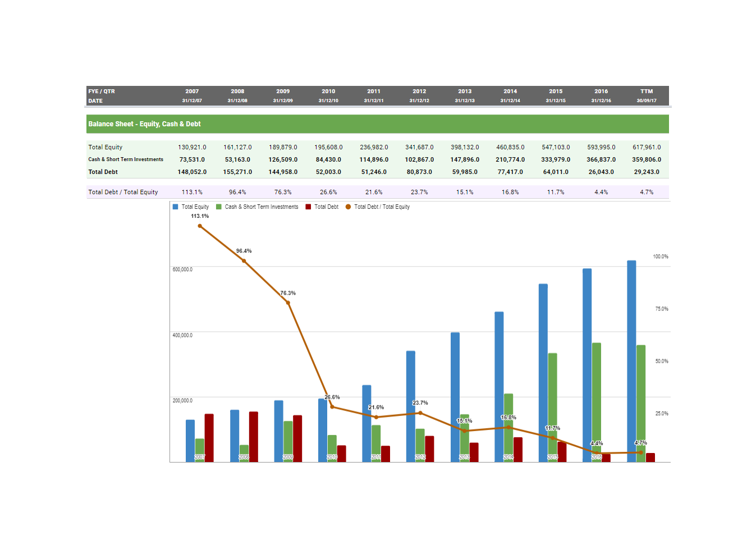Viewport: 756px width, 549px height.
Task: Click the 76.3% data point on the line chart
Action: click(x=288, y=303)
